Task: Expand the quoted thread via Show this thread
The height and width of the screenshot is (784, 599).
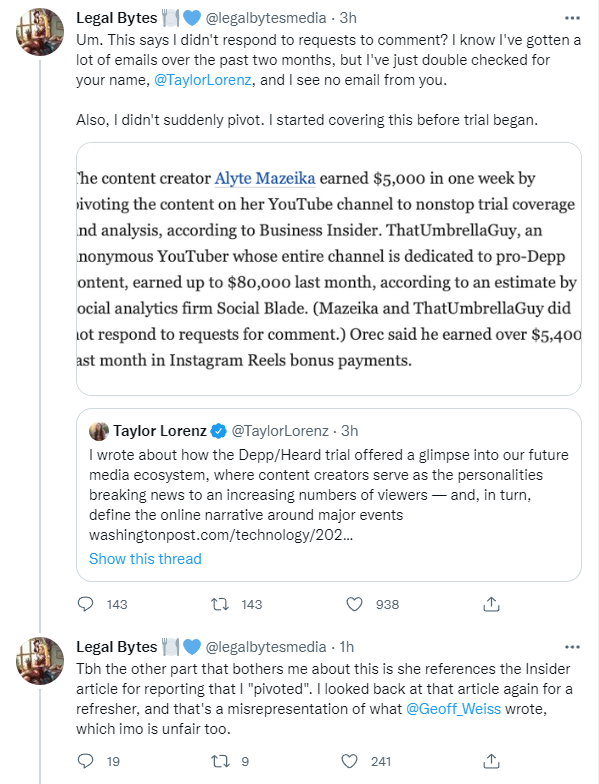Action: [145, 558]
